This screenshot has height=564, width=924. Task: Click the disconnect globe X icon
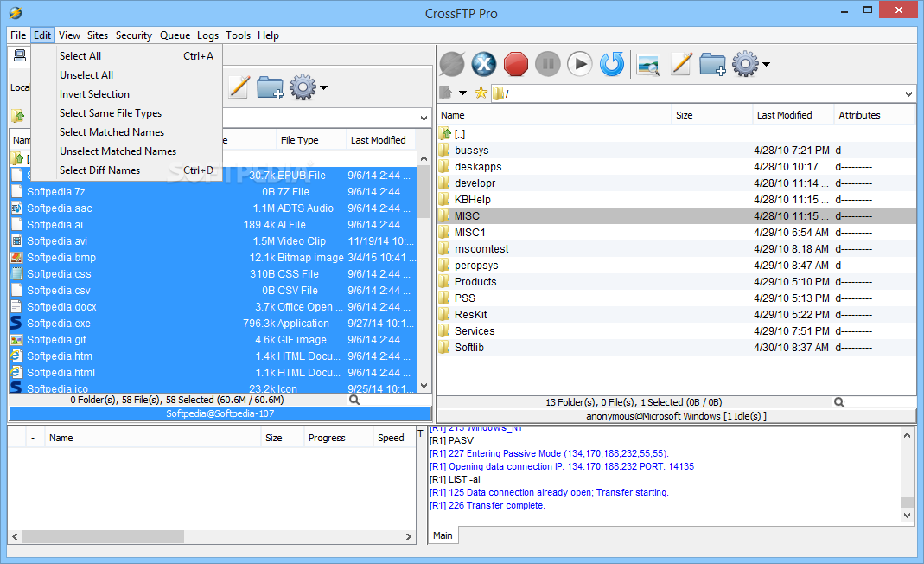tap(484, 64)
